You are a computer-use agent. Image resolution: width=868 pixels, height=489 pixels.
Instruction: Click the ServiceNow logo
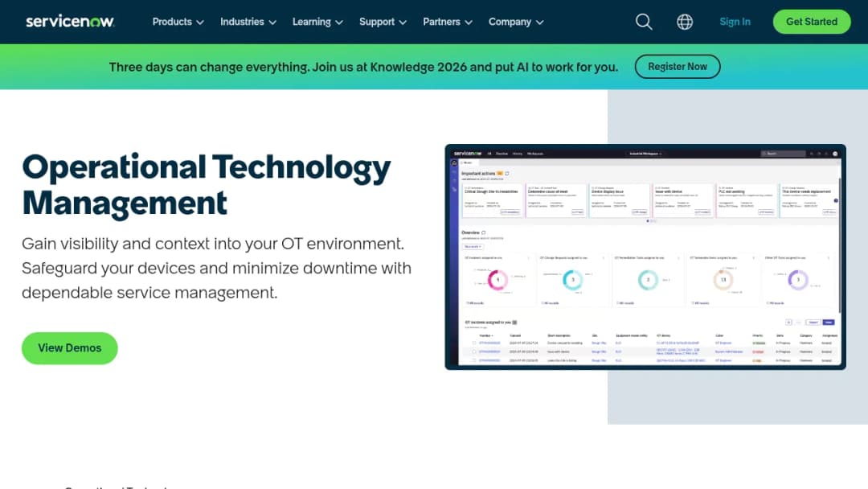coord(70,22)
